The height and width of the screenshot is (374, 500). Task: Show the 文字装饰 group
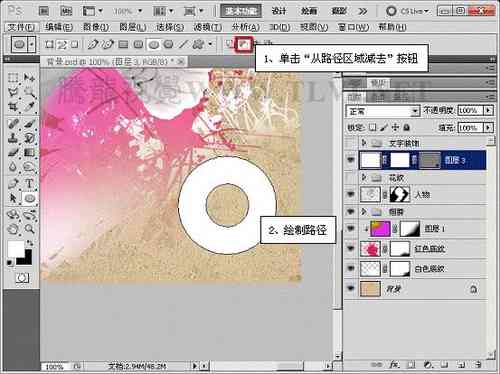(x=350, y=143)
